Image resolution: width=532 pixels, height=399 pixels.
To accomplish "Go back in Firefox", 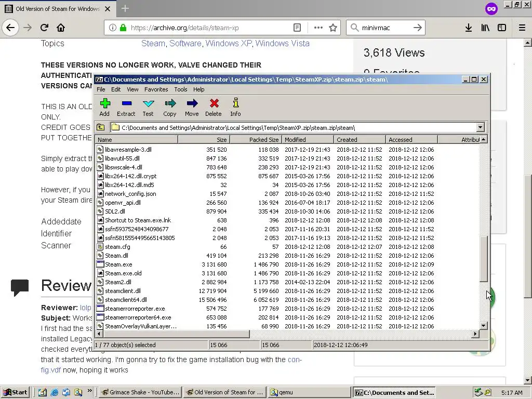I will (10, 28).
